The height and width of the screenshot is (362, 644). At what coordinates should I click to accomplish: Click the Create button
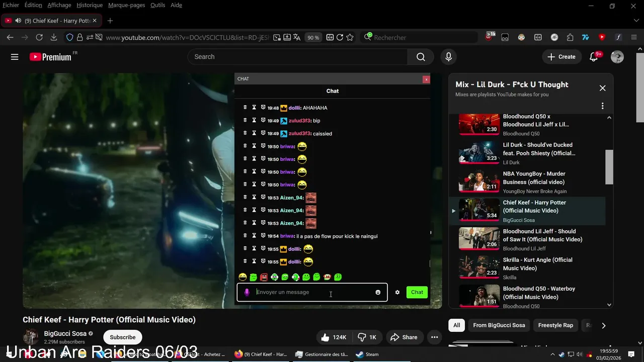point(562,57)
